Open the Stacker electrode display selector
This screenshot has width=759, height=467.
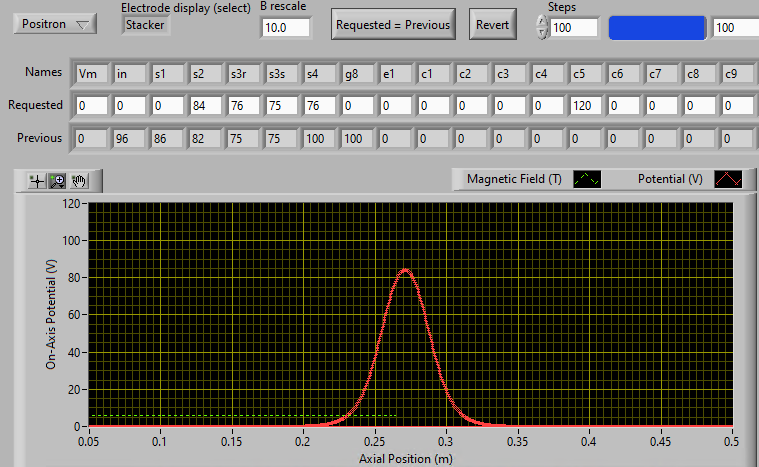(x=146, y=25)
